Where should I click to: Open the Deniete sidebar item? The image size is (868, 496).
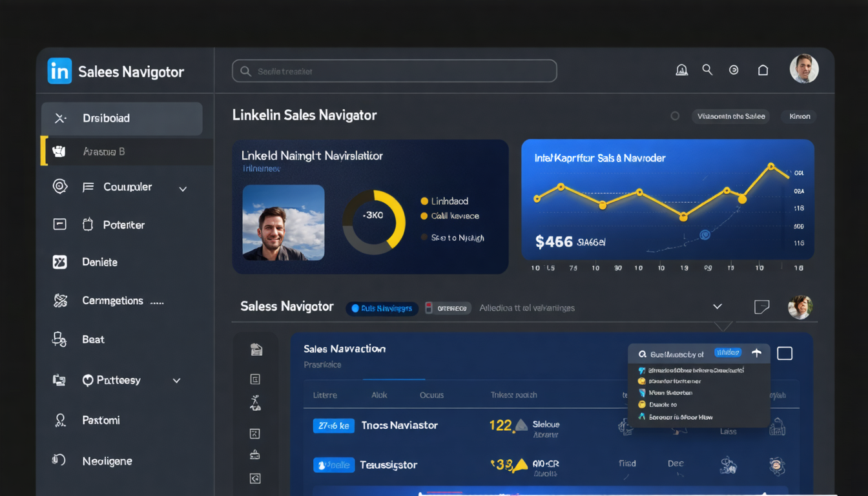click(x=99, y=262)
